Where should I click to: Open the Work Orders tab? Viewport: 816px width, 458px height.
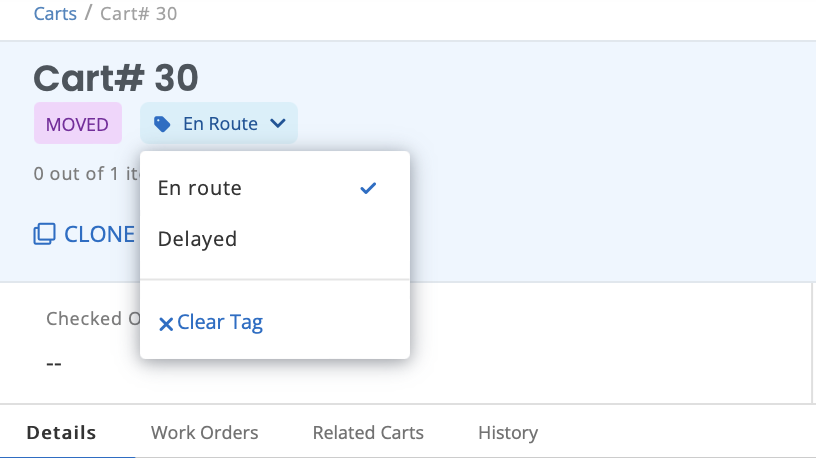pos(205,432)
